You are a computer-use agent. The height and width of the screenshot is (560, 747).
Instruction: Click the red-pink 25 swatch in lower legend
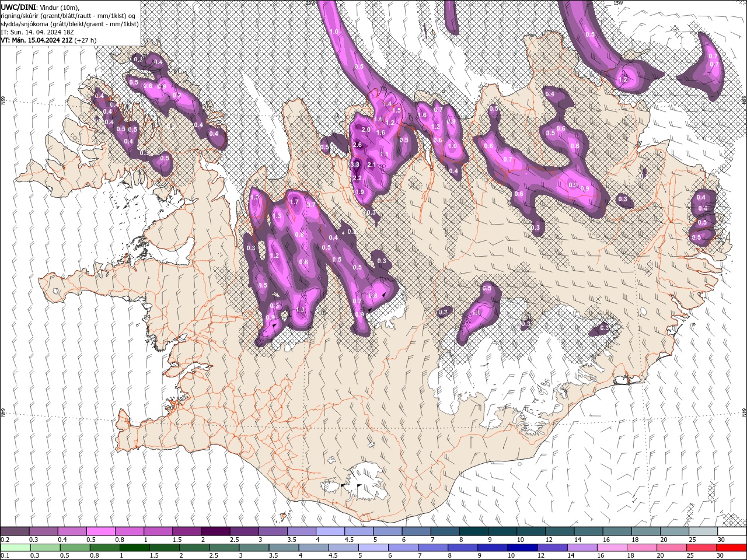click(701, 548)
